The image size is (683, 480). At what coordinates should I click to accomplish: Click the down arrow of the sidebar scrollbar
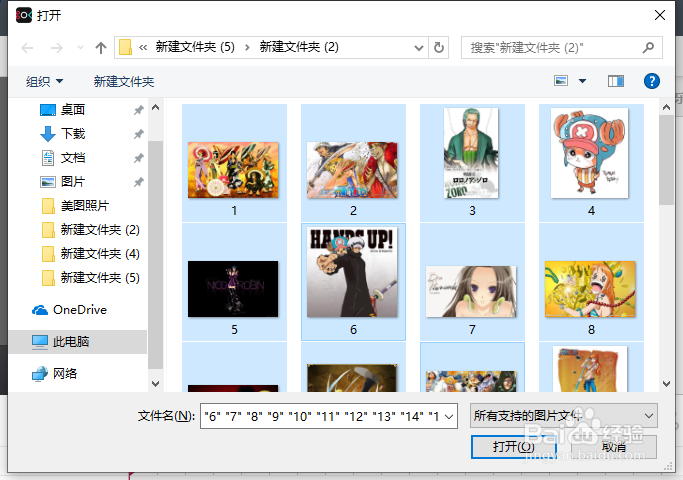[x=156, y=384]
